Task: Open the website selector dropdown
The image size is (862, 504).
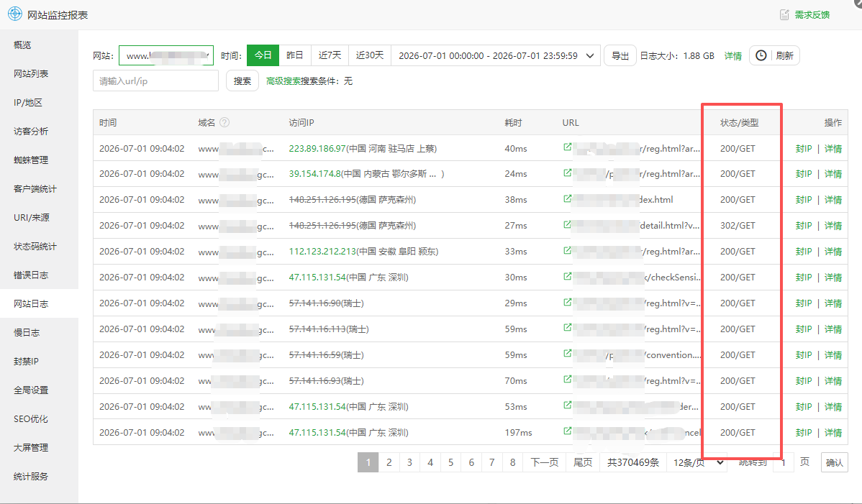Action: pyautogui.click(x=166, y=55)
